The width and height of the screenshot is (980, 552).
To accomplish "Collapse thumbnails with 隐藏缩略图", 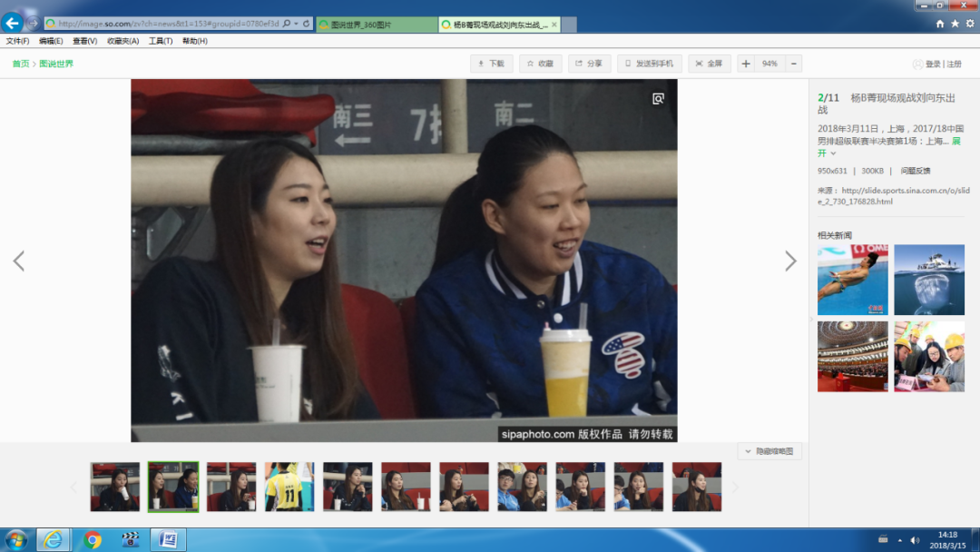I will [x=769, y=451].
